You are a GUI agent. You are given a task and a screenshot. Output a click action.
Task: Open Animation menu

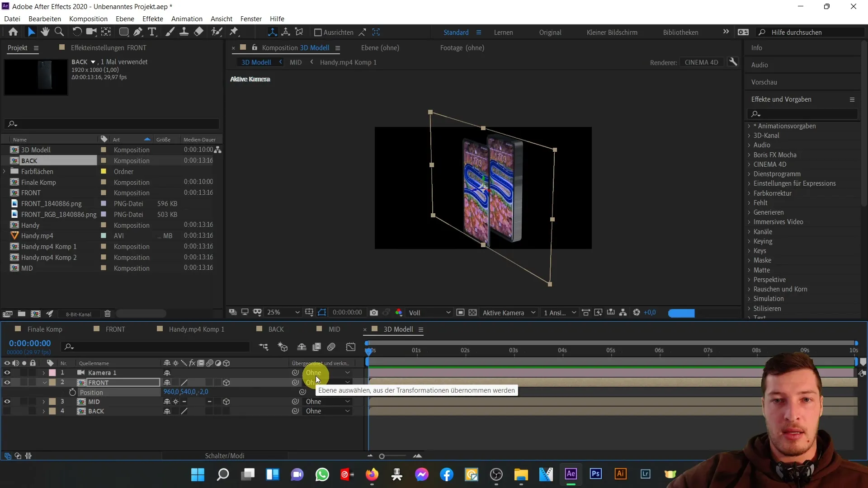pos(187,19)
